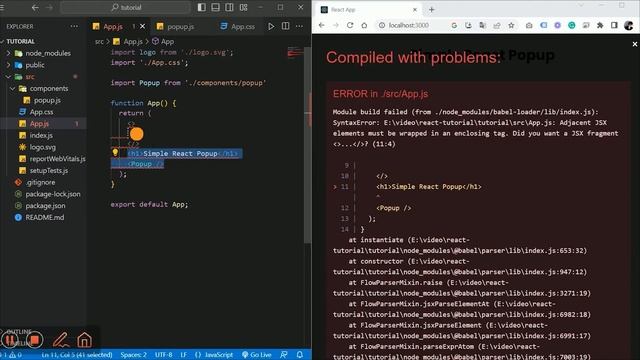
Task: Bookmark this page with the star icon
Action: point(511,25)
